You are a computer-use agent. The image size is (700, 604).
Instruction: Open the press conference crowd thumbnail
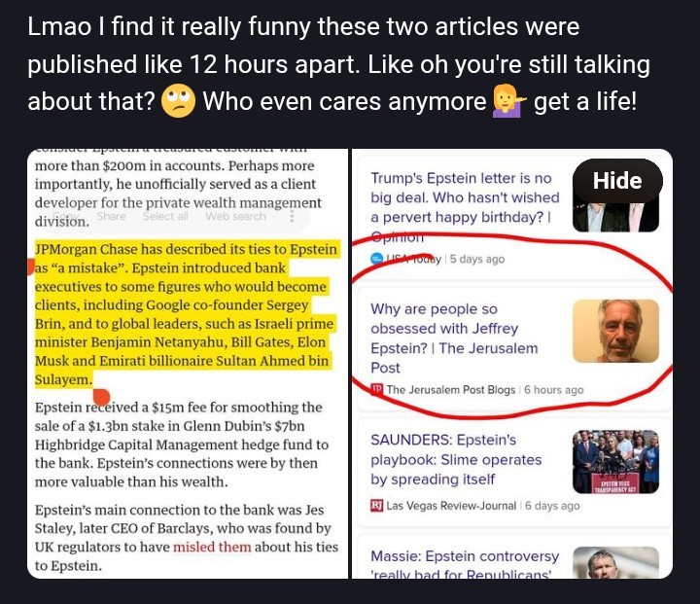click(615, 461)
